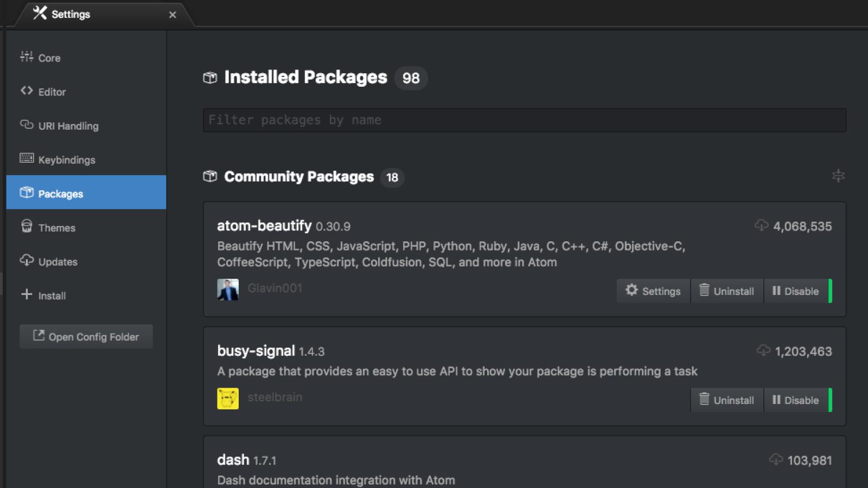Select the Themes section icon
Screen dimensions: 868x488
pyautogui.click(x=26, y=227)
